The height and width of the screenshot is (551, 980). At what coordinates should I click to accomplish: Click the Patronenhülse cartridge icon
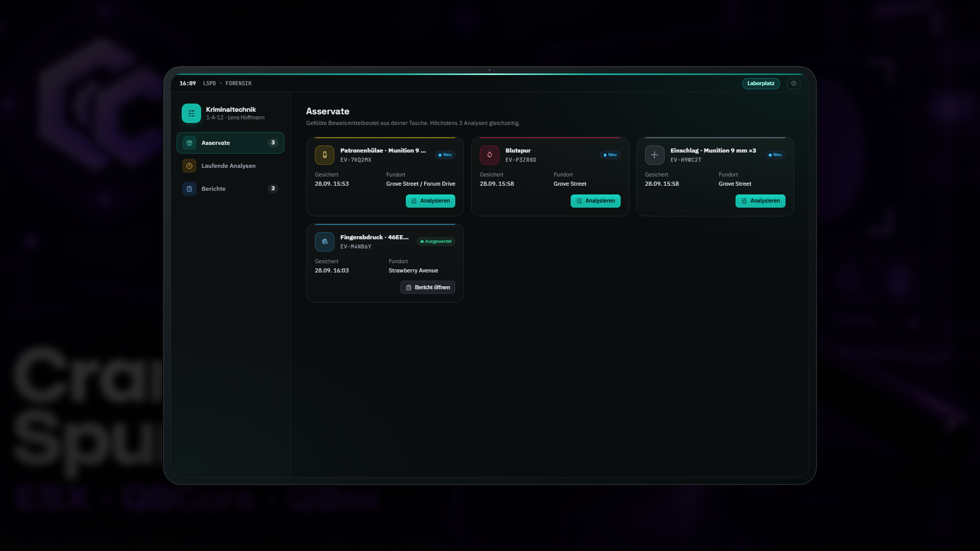click(325, 155)
